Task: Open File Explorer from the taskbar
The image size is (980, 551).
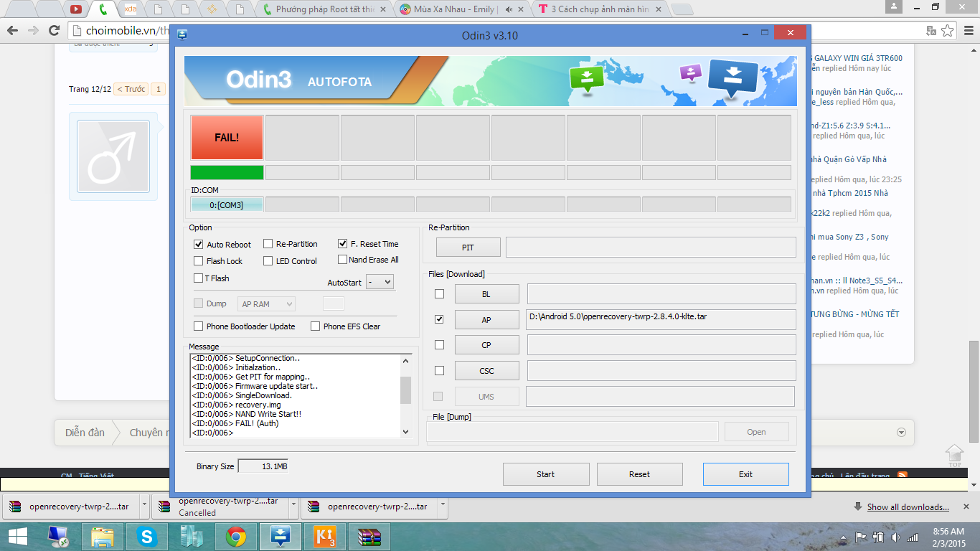Action: [x=103, y=536]
